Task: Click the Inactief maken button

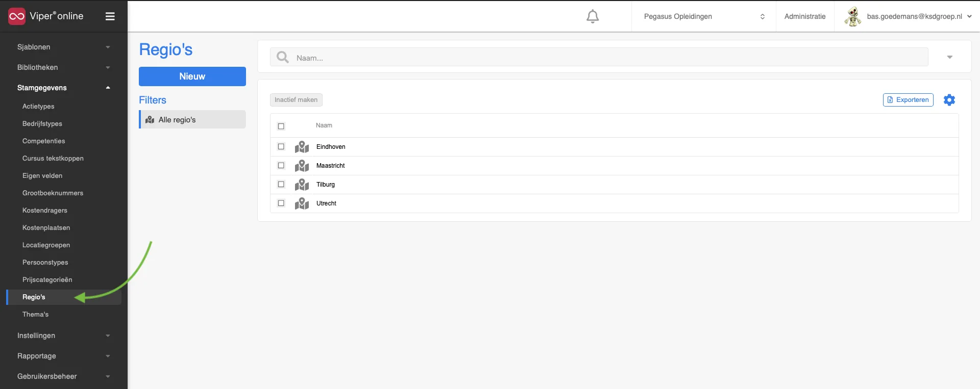Action: [296, 100]
